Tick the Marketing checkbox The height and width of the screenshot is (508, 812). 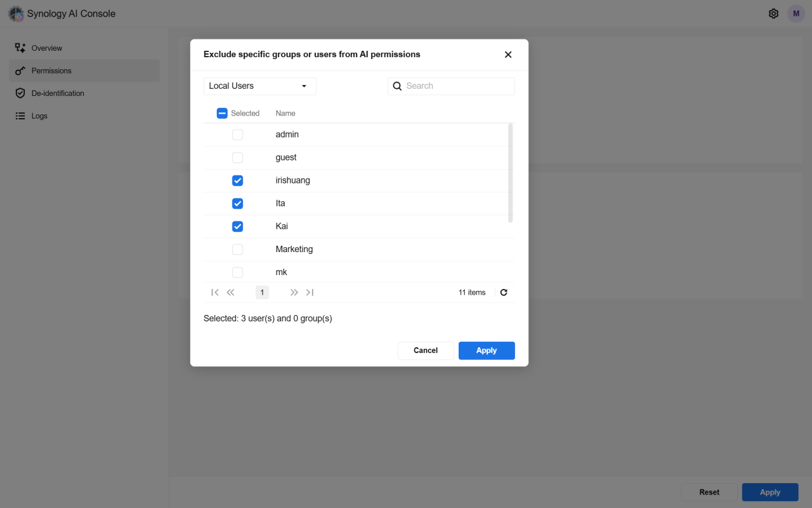click(x=237, y=249)
